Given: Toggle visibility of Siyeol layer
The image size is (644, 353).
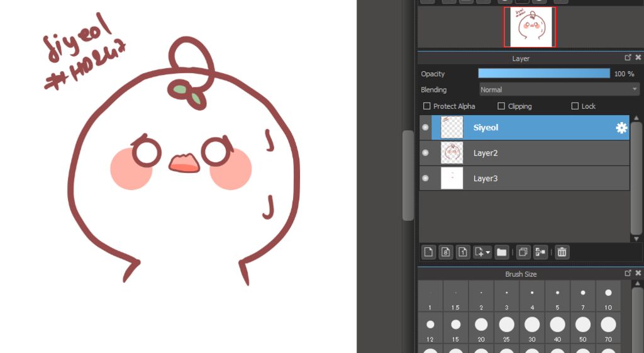Looking at the screenshot, I should coord(426,127).
